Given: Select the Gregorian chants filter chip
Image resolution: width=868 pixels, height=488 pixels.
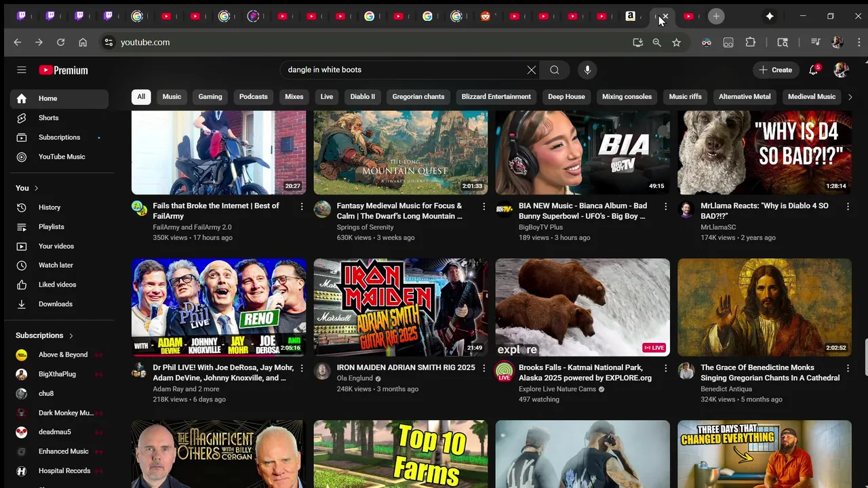Looking at the screenshot, I should pyautogui.click(x=418, y=97).
